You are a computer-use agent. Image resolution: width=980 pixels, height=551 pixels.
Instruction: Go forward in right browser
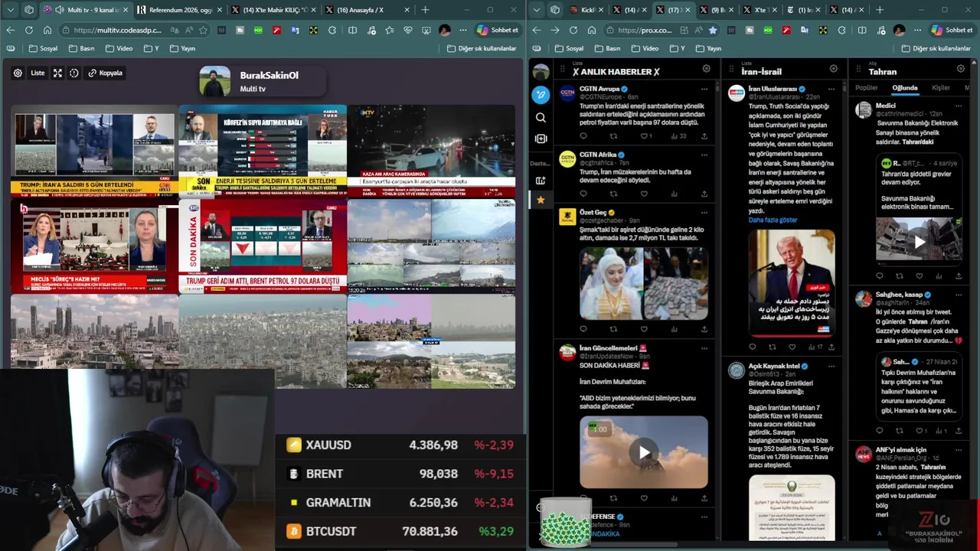pos(554,30)
